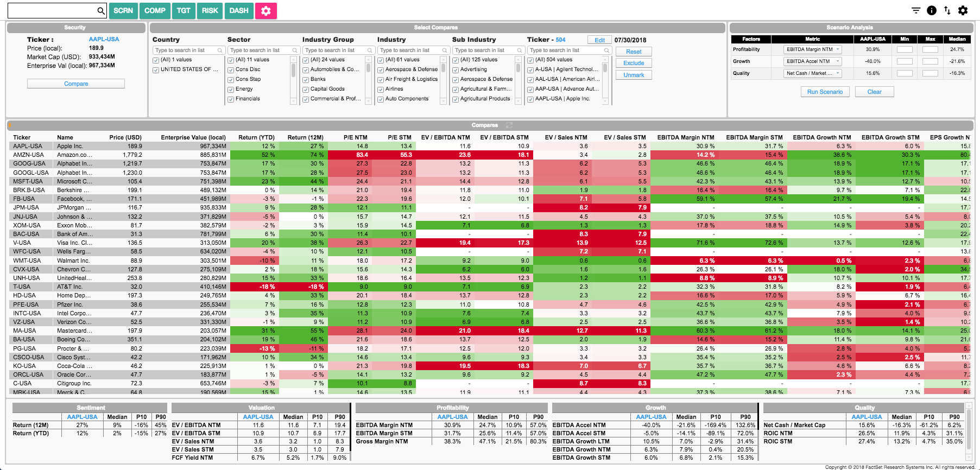The image size is (980, 470).
Task: Click the 07/30/2018 date text
Action: point(630,40)
